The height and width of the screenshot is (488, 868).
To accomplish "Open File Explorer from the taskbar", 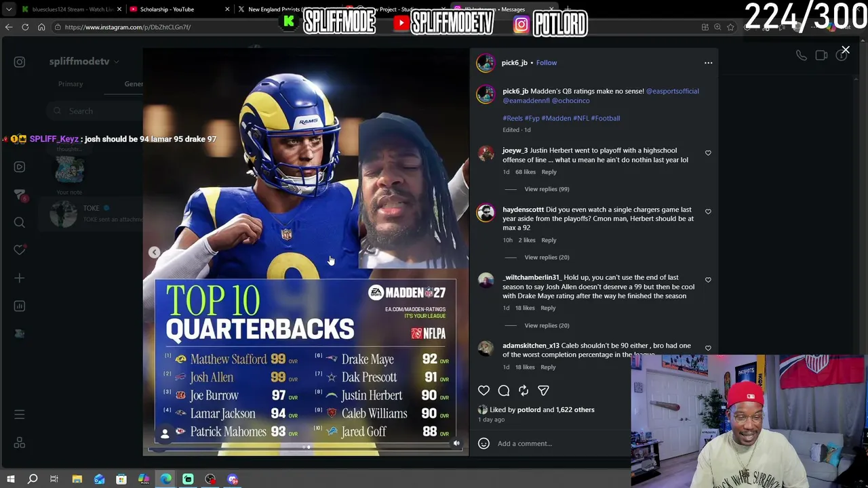I will (77, 480).
